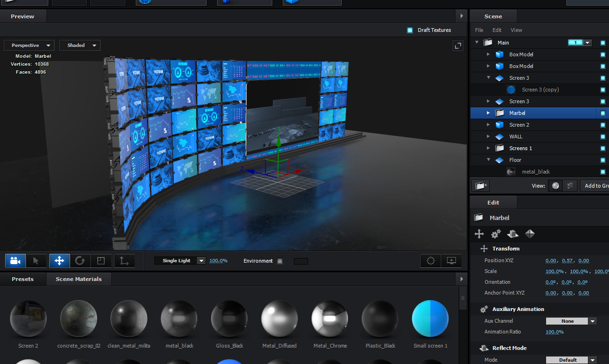Click the Environment color swatch

pos(301,261)
